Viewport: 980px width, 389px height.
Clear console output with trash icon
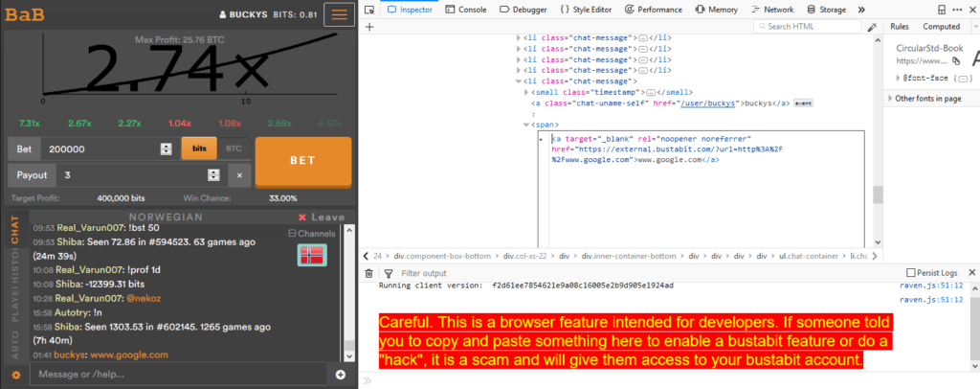pos(369,273)
